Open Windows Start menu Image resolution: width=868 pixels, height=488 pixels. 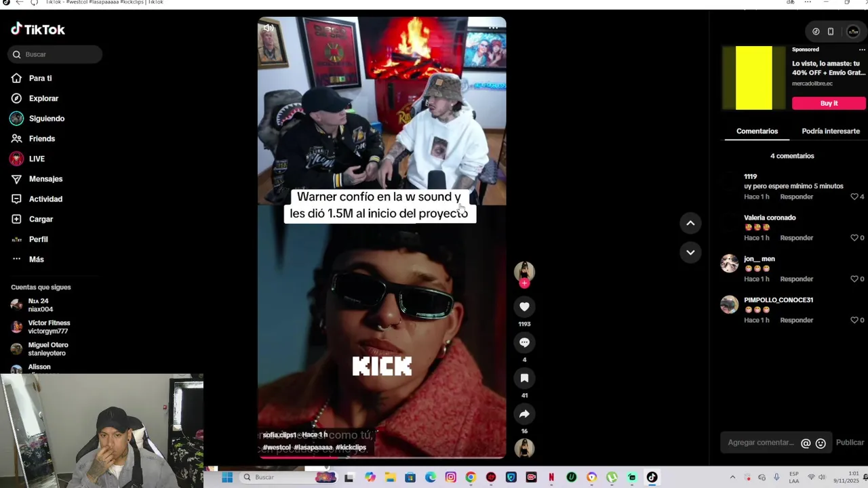pos(227,477)
